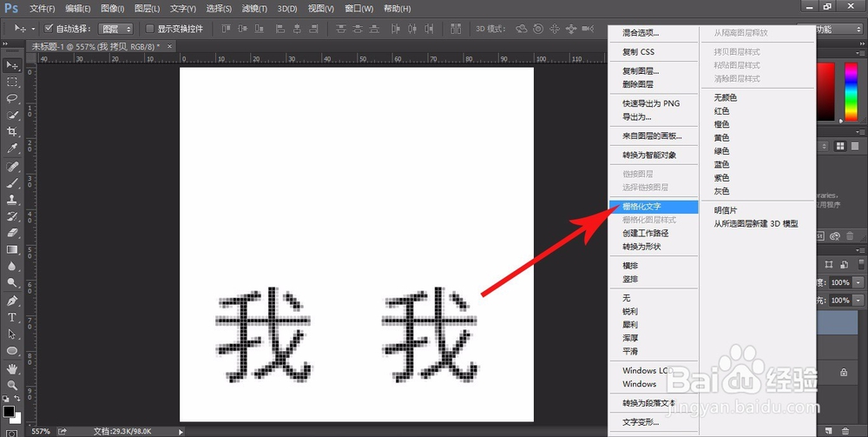Toggle Quick Mask mode

click(12, 433)
